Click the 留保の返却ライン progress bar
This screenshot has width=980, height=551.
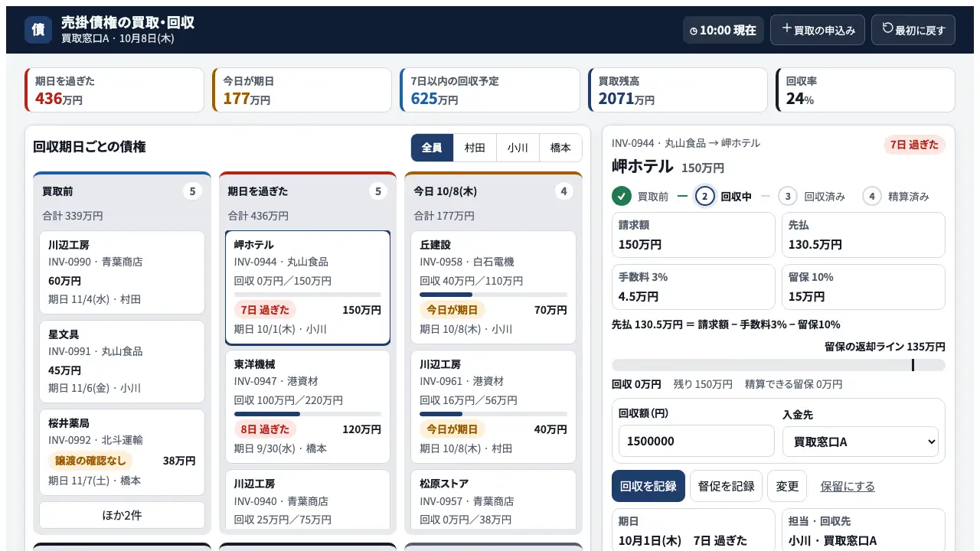779,365
